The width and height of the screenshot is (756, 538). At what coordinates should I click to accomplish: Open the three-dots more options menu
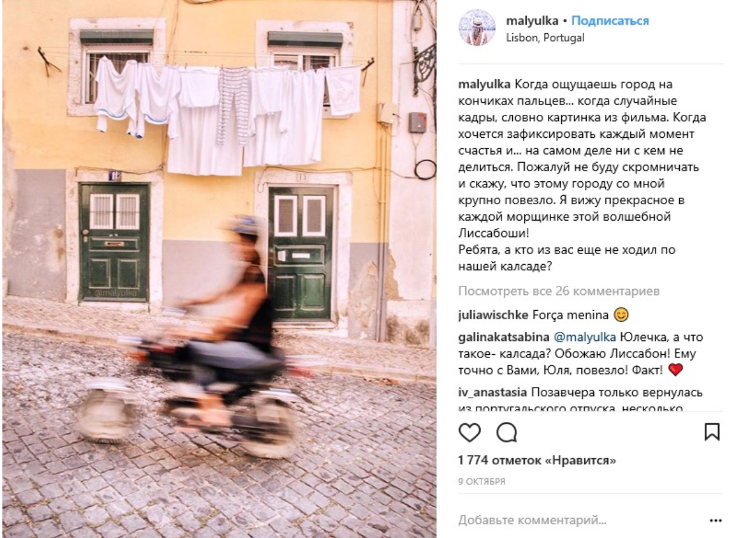(x=715, y=520)
